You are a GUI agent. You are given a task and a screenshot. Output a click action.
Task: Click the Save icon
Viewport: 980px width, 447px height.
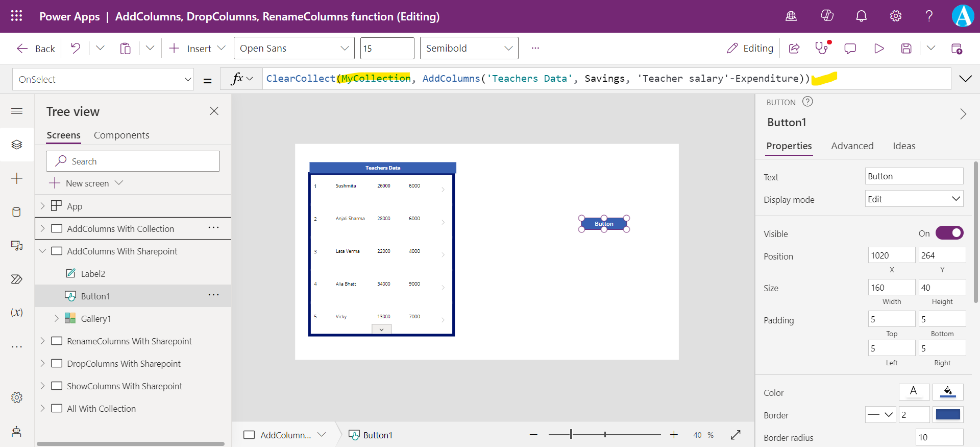point(906,49)
